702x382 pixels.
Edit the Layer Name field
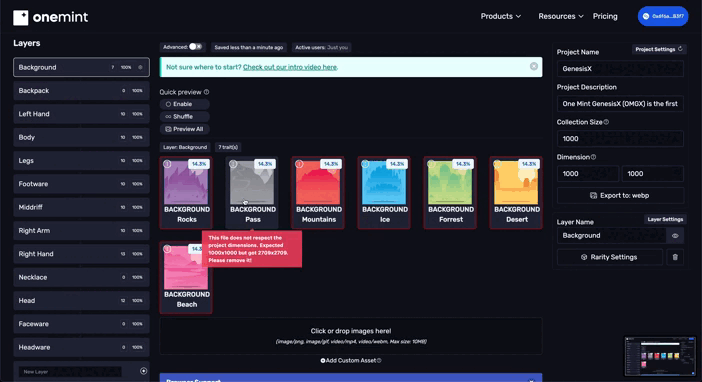tap(611, 236)
